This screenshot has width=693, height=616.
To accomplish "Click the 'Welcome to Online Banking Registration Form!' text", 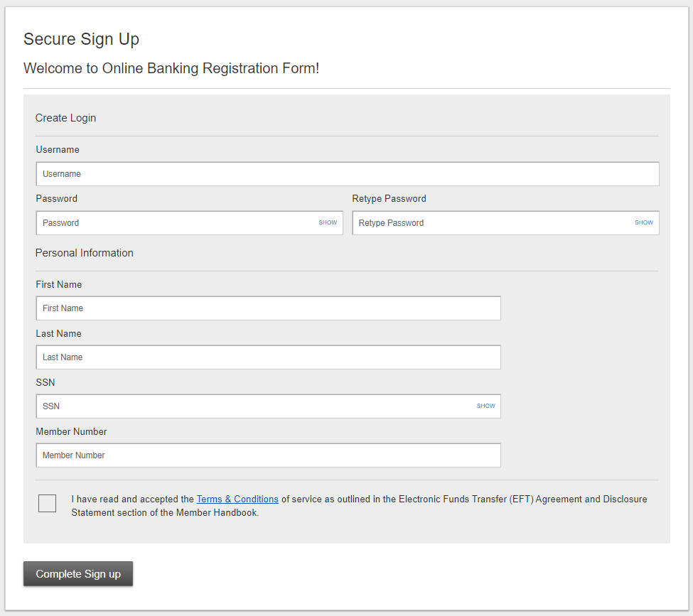I will pyautogui.click(x=171, y=68).
